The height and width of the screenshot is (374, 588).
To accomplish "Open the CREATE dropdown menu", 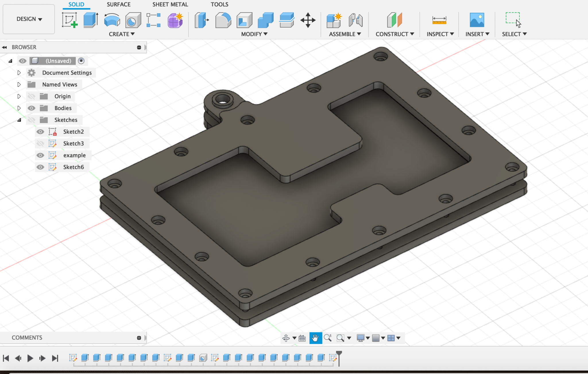I will point(122,34).
